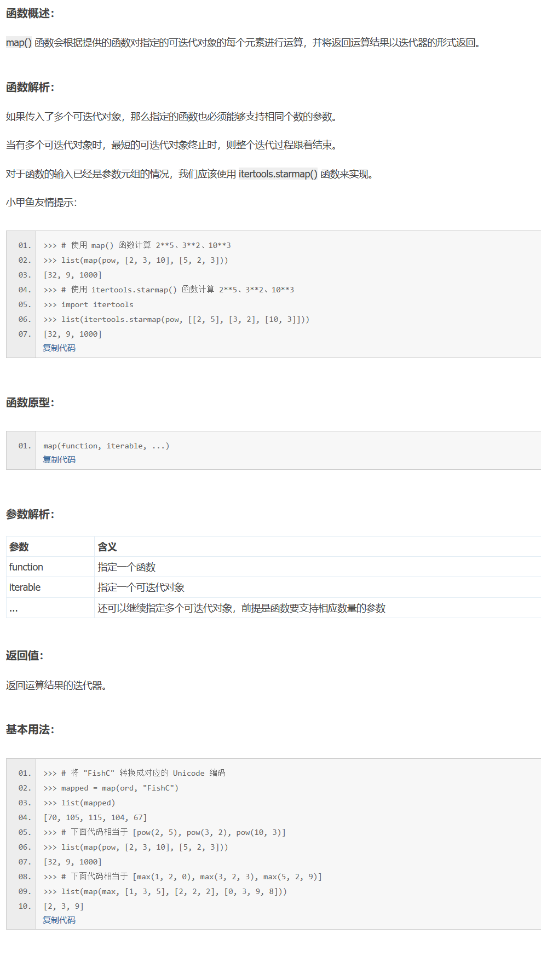
Task: Click the '>>> list(mapped)' code line
Action: (x=79, y=803)
